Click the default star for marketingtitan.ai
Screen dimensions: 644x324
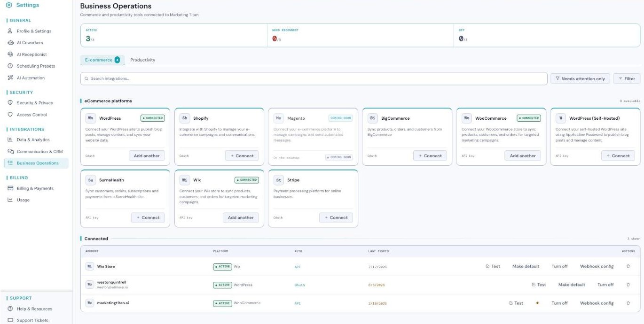pyautogui.click(x=537, y=303)
